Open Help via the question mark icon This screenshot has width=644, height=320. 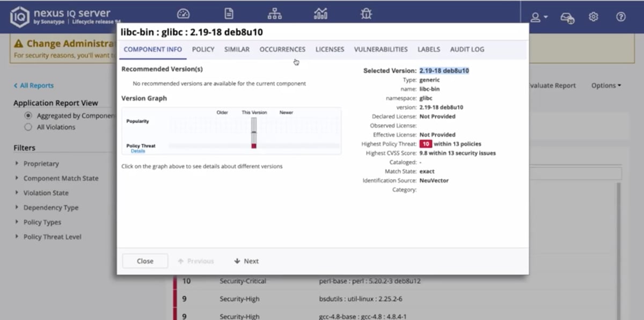pos(620,17)
